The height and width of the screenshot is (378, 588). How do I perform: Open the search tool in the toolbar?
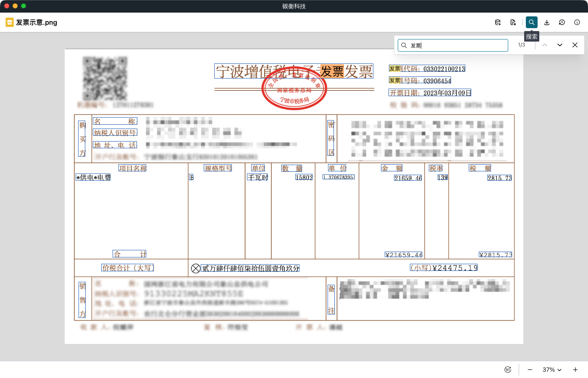click(x=531, y=22)
